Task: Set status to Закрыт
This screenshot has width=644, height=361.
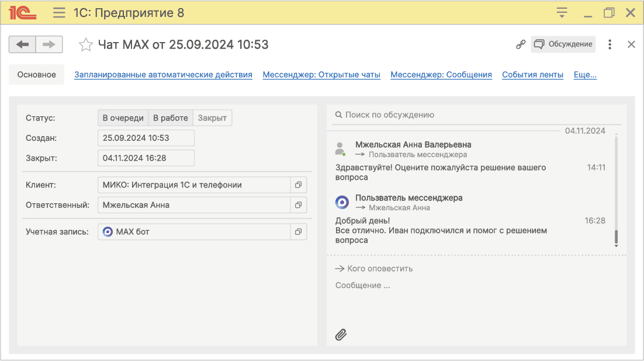Action: pos(213,117)
